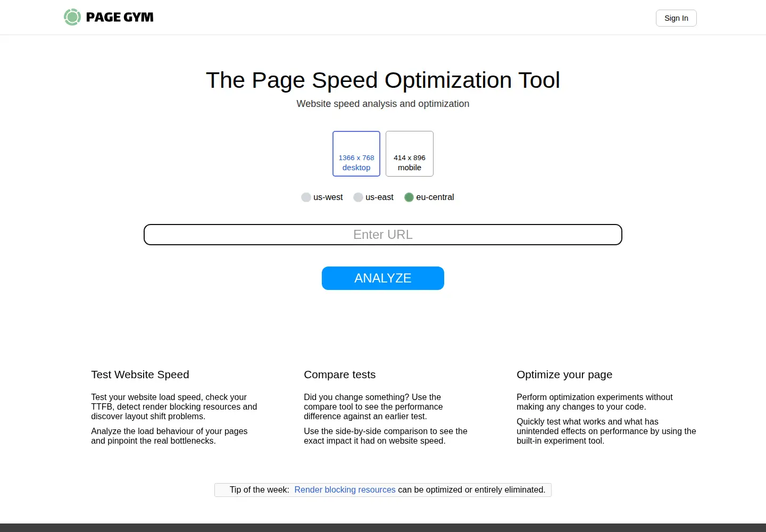This screenshot has width=766, height=532.
Task: Open the Sign In page
Action: point(676,18)
